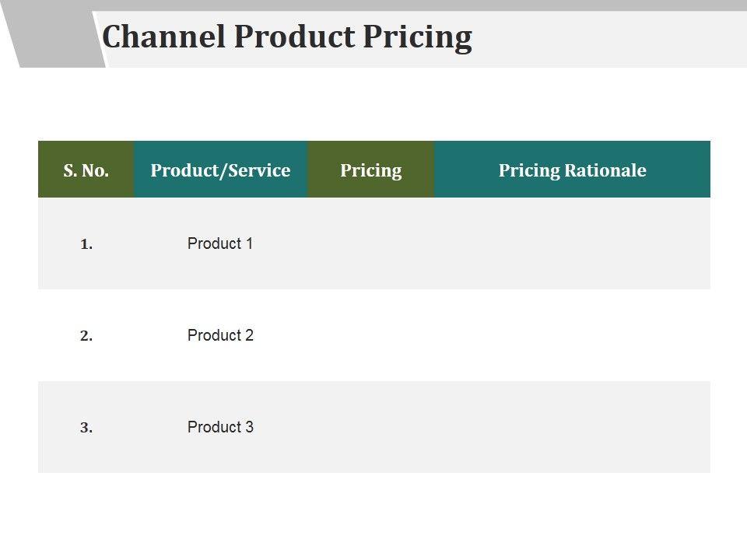Viewport: 747px width, 560px height.
Task: Click the Product 2 text
Action: click(220, 335)
